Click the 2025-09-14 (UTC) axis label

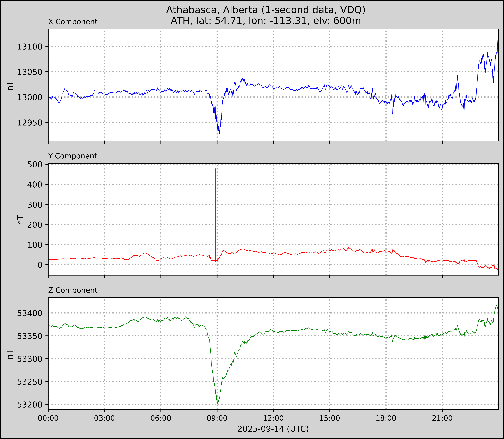[x=273, y=429]
